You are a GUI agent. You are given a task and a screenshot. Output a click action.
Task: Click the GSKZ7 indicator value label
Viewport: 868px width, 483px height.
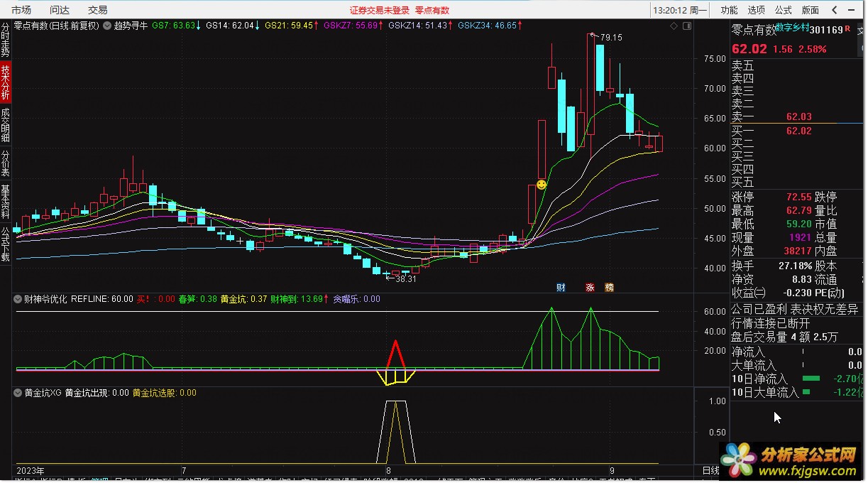(x=353, y=26)
